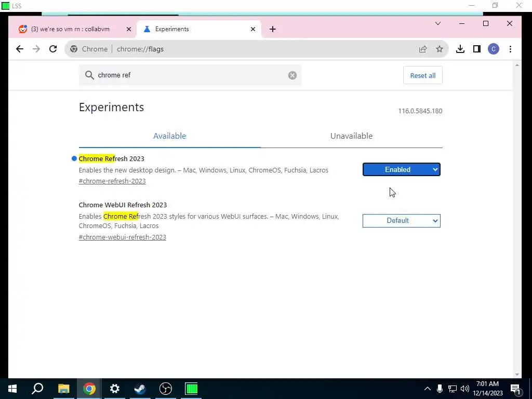The width and height of the screenshot is (532, 399).
Task: Follow the #chrome-webui-refresh-2023 link
Action: click(123, 237)
